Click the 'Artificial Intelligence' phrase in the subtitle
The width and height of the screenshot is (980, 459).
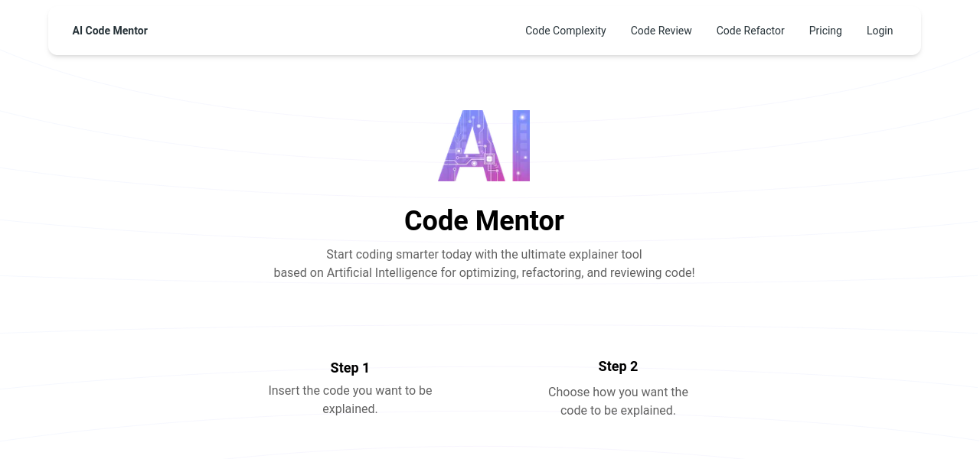click(382, 272)
